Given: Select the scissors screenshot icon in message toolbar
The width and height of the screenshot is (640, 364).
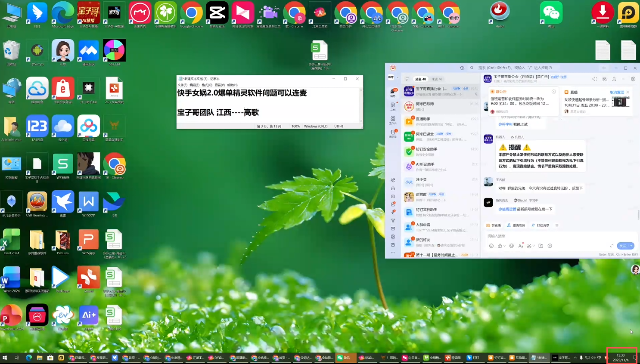Looking at the screenshot, I should (529, 246).
